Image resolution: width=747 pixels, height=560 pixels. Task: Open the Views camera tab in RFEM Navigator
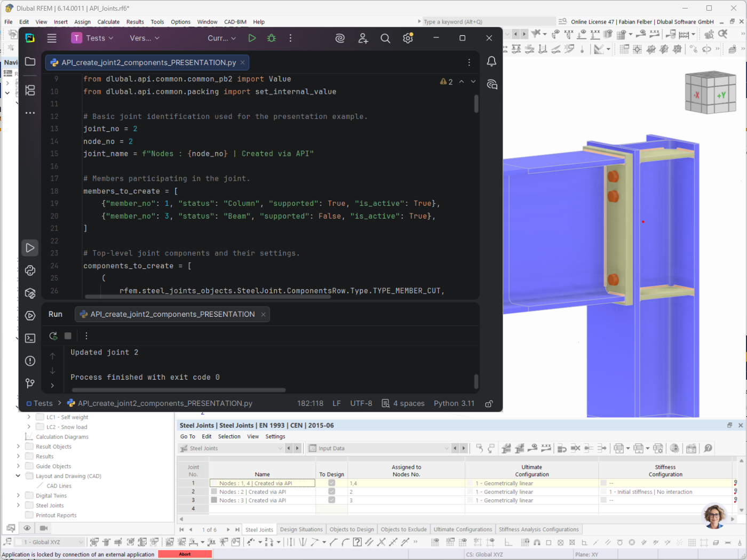44,528
